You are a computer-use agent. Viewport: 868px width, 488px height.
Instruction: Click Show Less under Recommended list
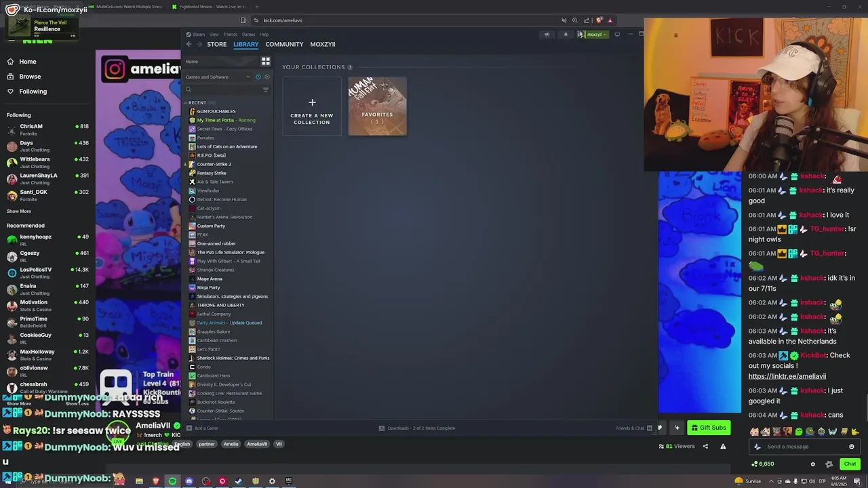tap(77, 403)
